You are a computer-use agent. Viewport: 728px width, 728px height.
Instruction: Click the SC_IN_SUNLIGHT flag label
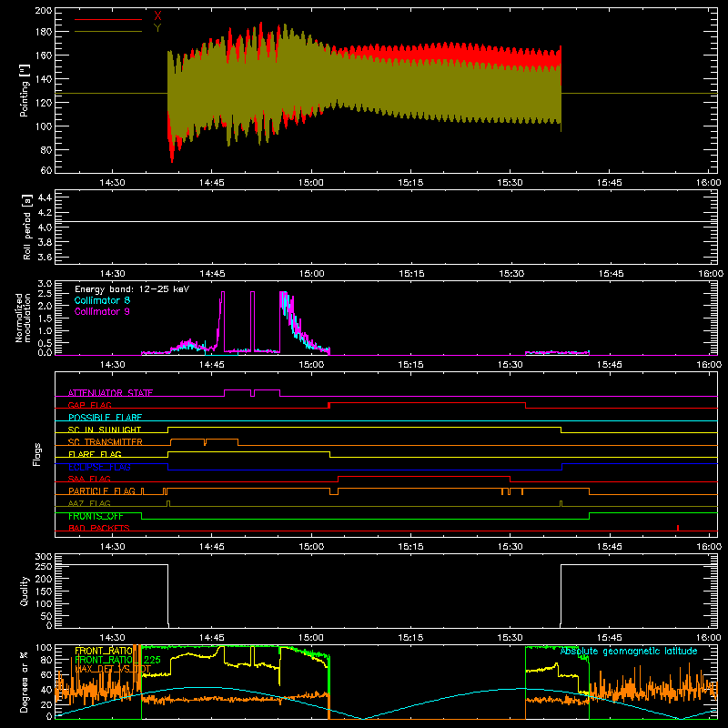coord(105,430)
